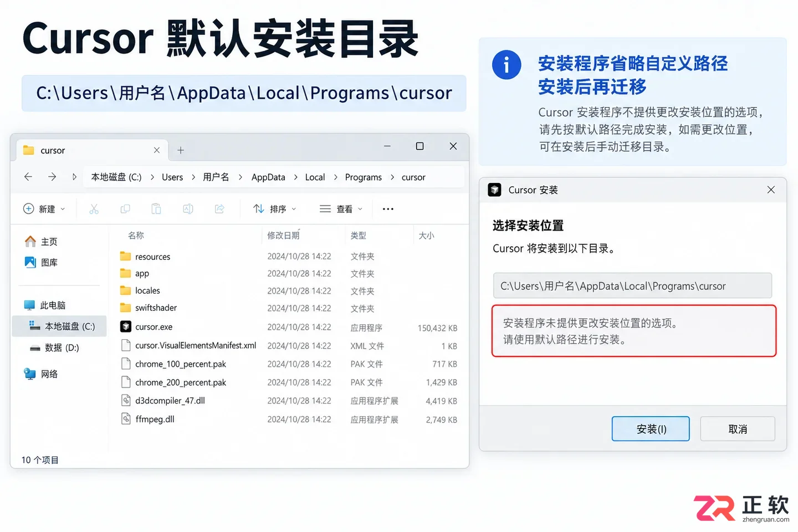The width and height of the screenshot is (798, 532).
Task: Click the install path field in Cursor 安装
Action: [632, 286]
